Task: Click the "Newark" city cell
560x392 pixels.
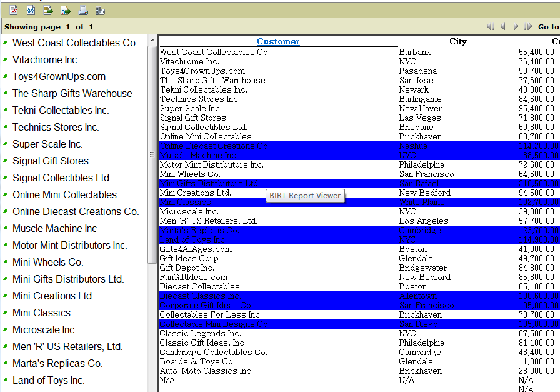Action: click(x=414, y=89)
